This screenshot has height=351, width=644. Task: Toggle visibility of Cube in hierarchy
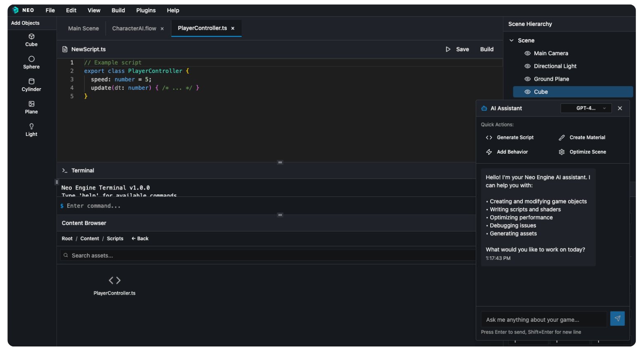(x=527, y=92)
